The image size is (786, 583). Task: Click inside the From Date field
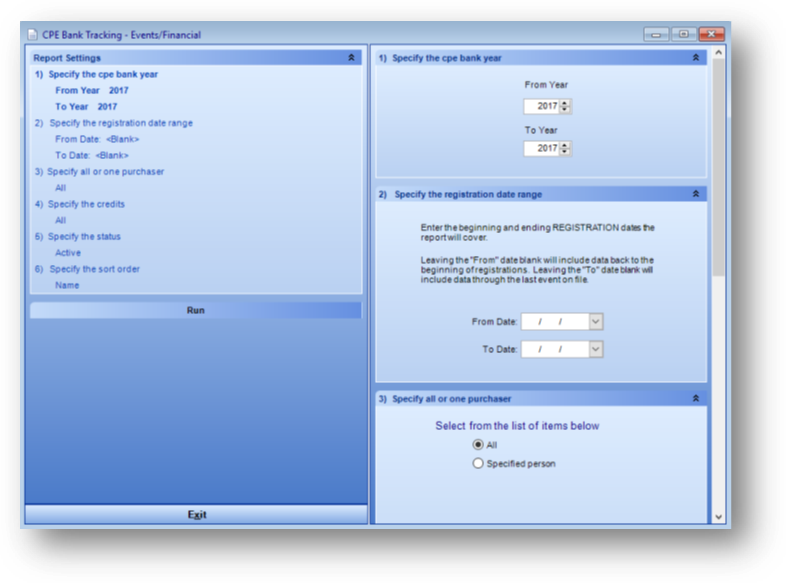pos(555,322)
